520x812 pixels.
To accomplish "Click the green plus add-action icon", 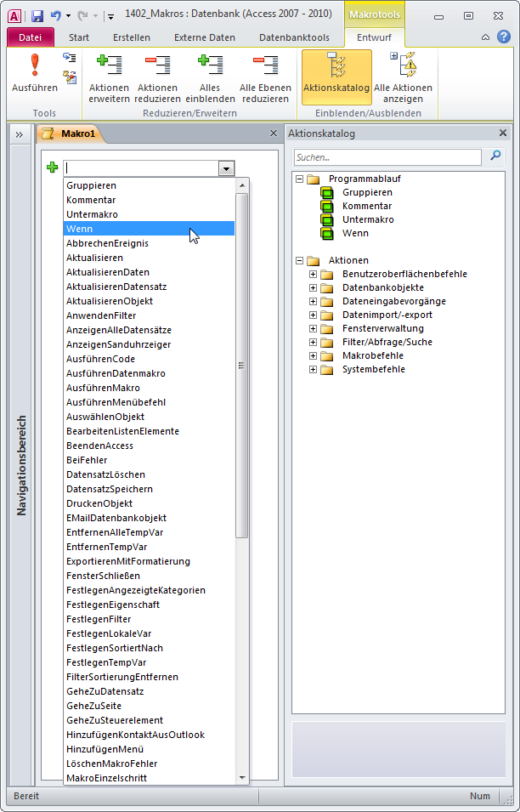I will 53,168.
